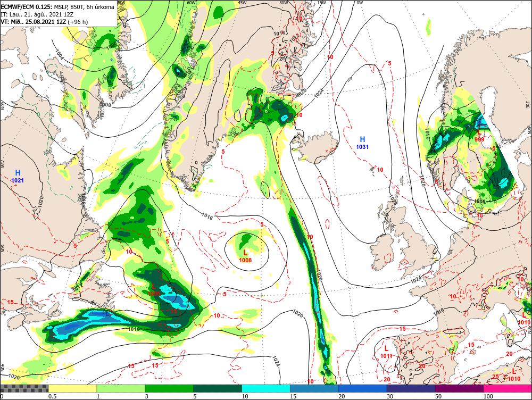Click the legend scale value '0.5'
Image resolution: width=532 pixels, height=400 pixels.
tap(52, 396)
